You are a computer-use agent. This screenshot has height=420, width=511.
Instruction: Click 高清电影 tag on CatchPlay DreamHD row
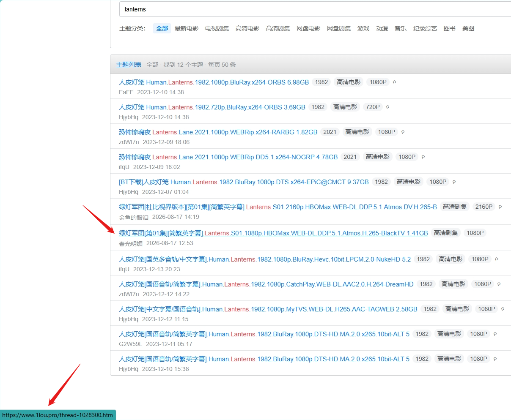pos(453,284)
